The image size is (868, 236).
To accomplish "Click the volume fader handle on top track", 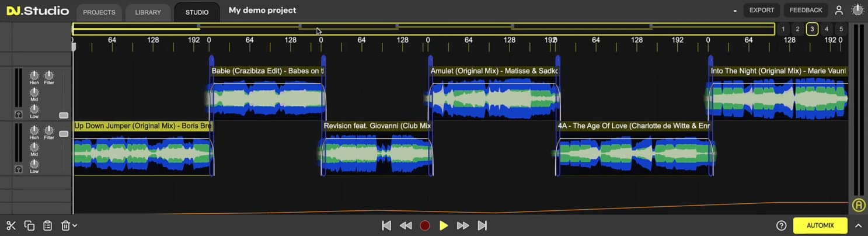I will [x=64, y=115].
